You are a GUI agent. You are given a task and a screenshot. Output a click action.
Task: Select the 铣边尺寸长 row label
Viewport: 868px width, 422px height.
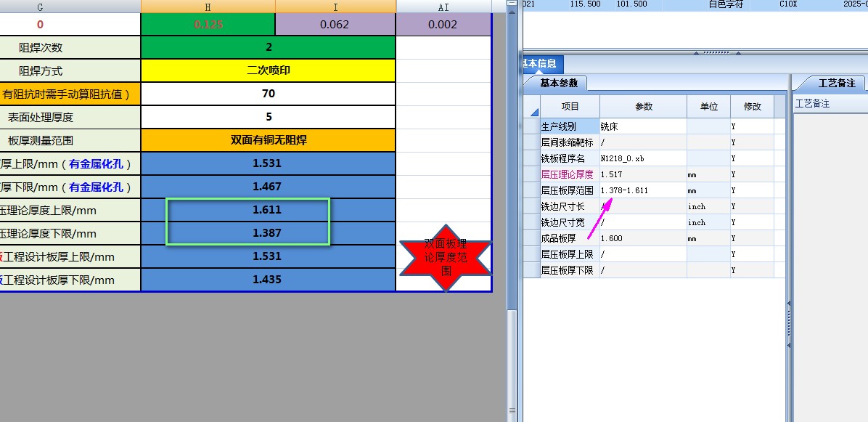pyautogui.click(x=570, y=206)
